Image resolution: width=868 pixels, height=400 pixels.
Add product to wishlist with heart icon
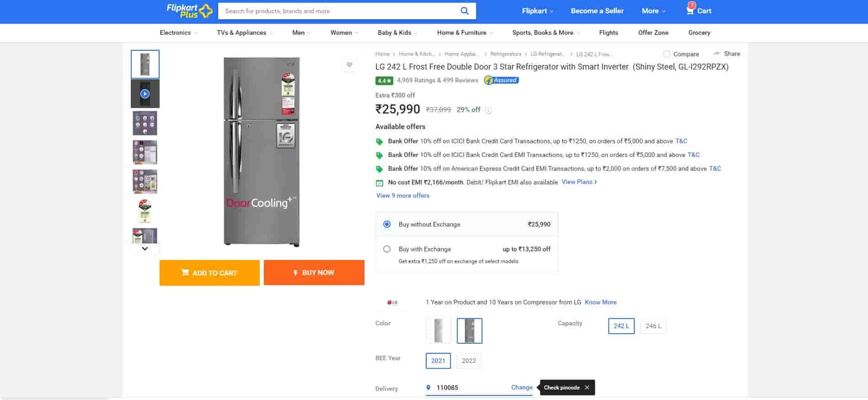point(349,65)
